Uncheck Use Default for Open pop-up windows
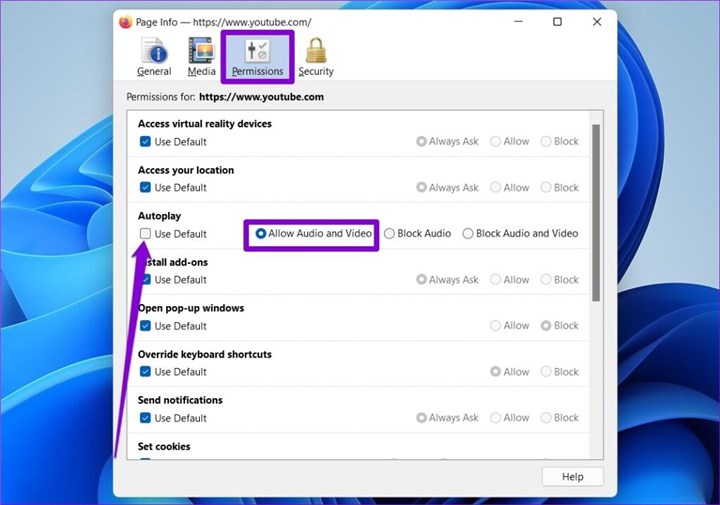 tap(145, 326)
